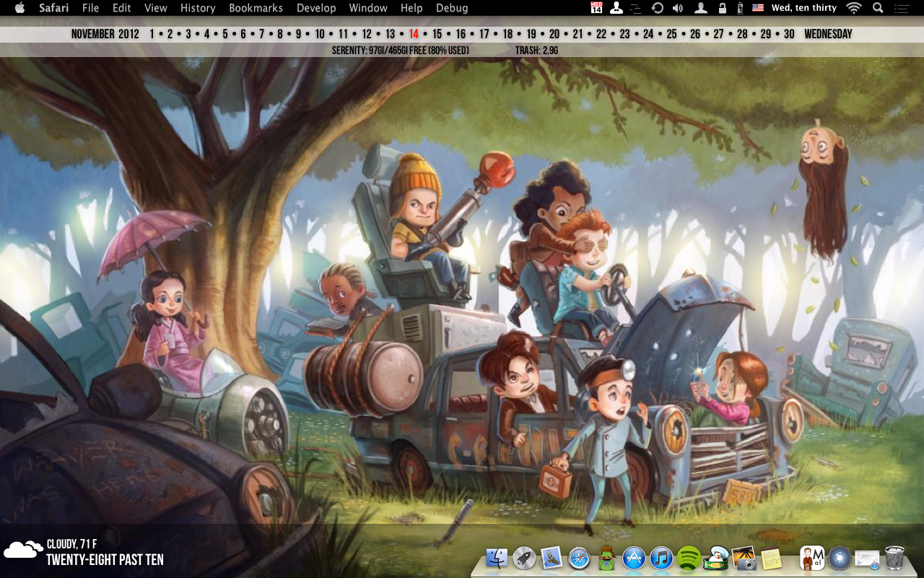Click the stacked-lines menu bar icon
Screen dimensions: 924x578
[x=636, y=8]
